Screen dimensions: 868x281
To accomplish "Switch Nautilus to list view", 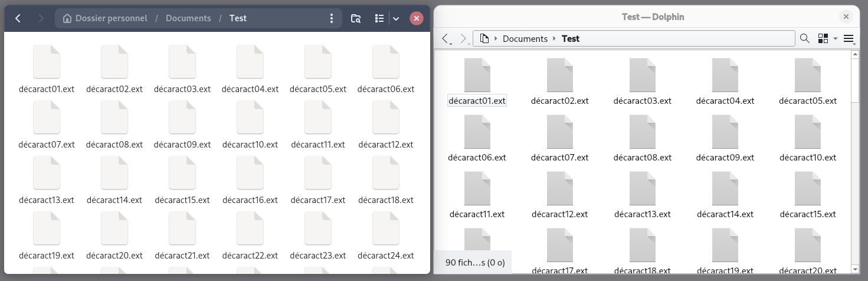I will coord(380,18).
